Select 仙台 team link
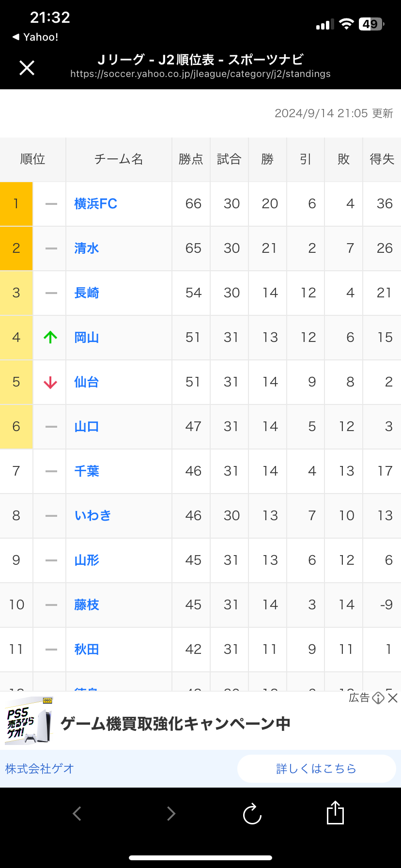This screenshot has width=401, height=868. pos(87,382)
